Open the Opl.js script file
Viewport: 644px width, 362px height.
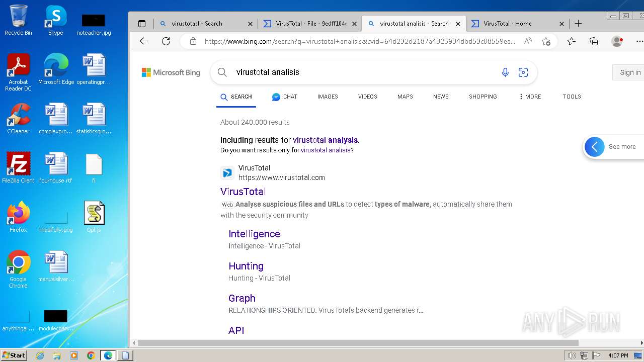[94, 217]
